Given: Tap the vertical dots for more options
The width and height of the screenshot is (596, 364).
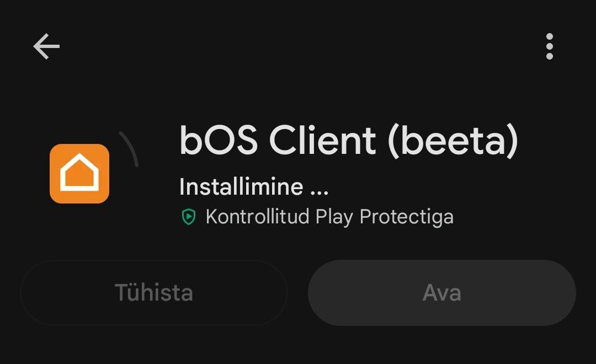Looking at the screenshot, I should [x=549, y=46].
